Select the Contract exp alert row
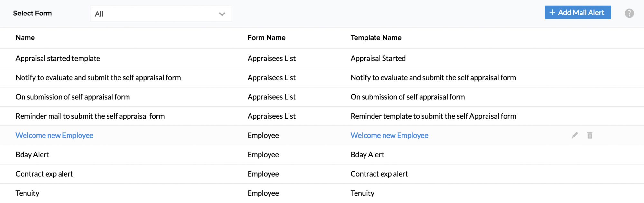644x203 pixels. 44,174
